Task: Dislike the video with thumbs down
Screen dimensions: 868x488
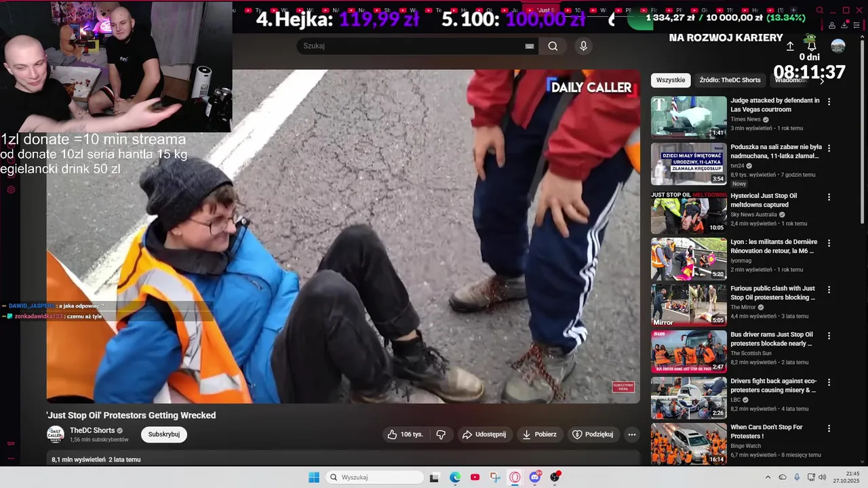Action: click(441, 434)
